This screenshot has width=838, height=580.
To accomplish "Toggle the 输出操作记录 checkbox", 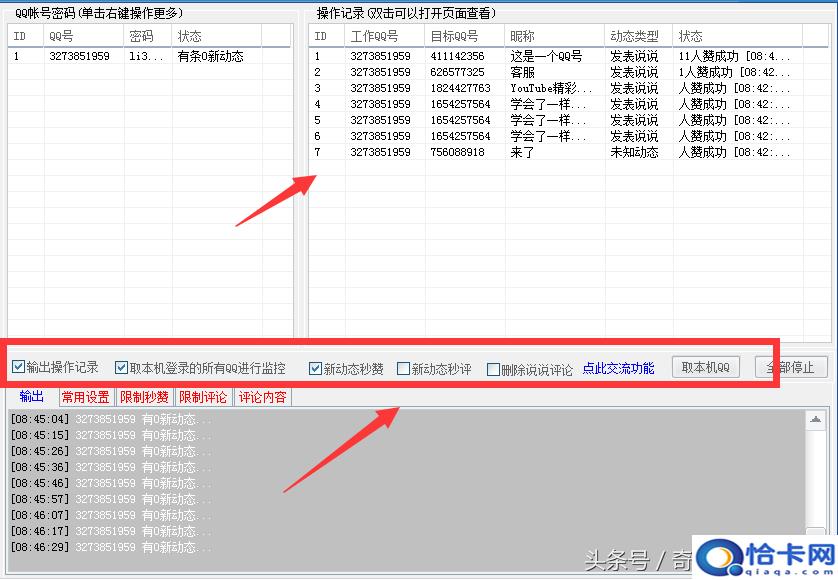I will coord(19,368).
